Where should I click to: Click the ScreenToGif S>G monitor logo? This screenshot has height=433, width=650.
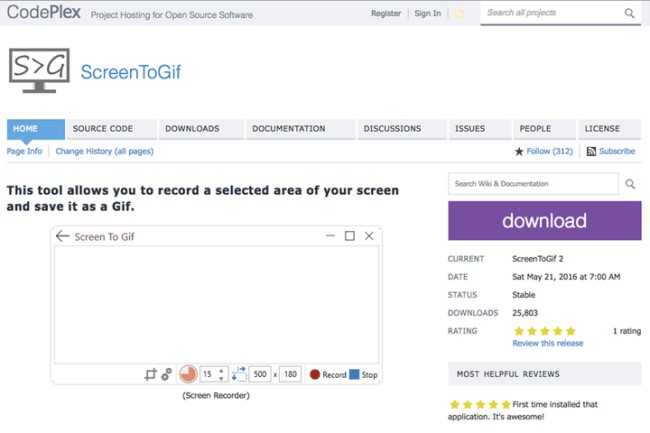[39, 70]
